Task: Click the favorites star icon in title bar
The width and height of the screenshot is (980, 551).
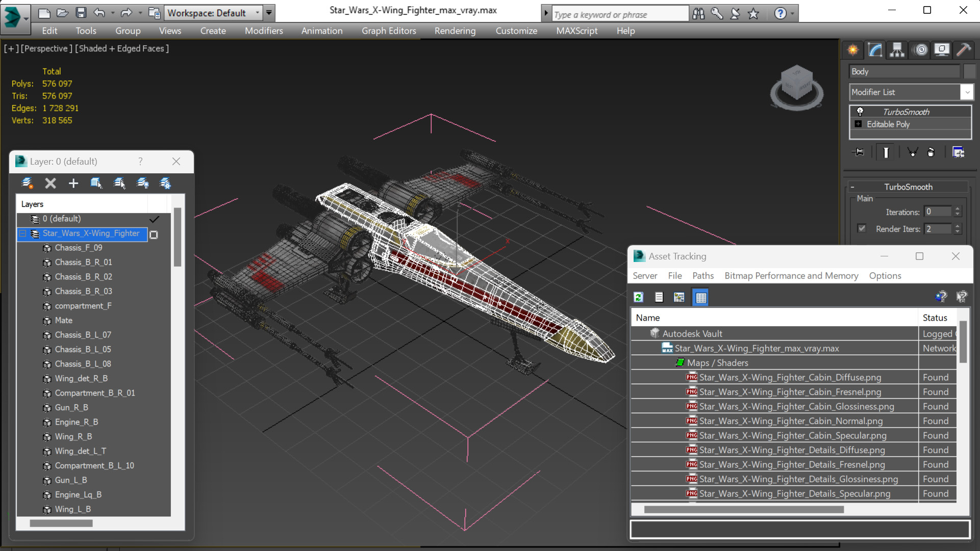Action: click(x=753, y=14)
